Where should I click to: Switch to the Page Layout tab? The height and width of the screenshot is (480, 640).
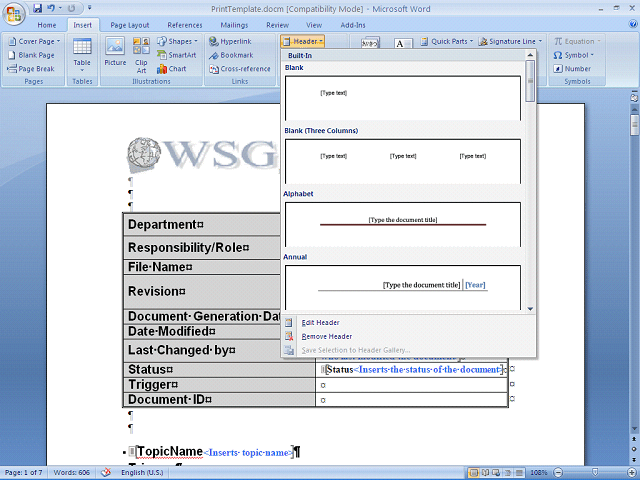coord(130,25)
